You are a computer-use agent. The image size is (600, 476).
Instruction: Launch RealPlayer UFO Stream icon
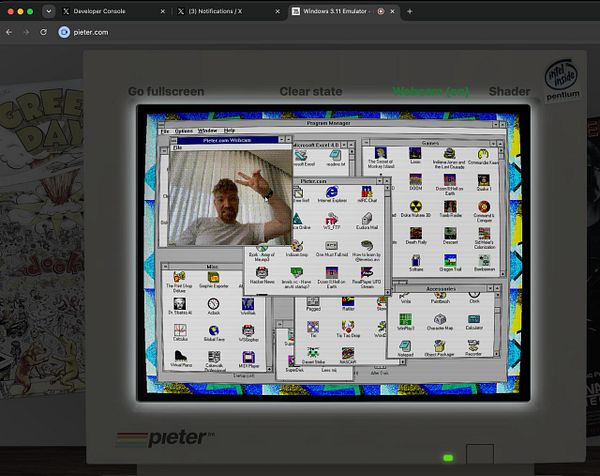click(366, 277)
